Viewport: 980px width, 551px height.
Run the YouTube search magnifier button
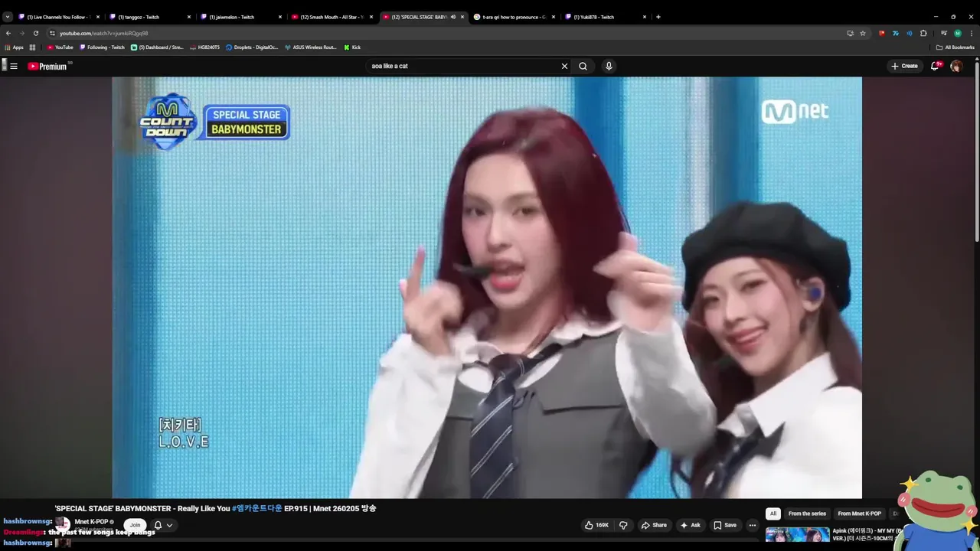[583, 66]
